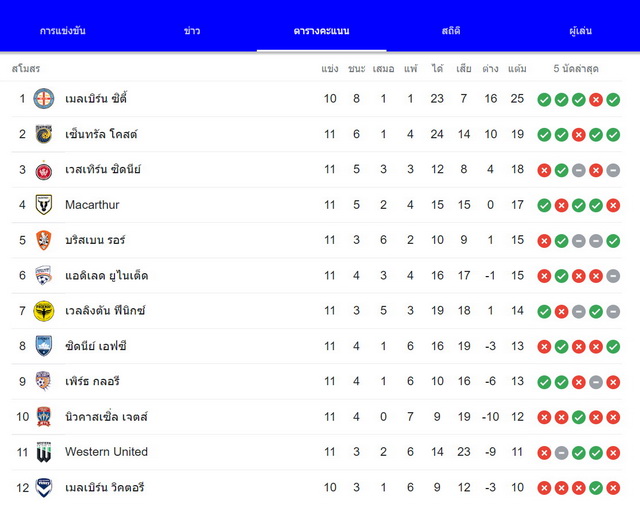The image size is (640, 510).
Task: Click the Western United green-black logo
Action: 44,452
